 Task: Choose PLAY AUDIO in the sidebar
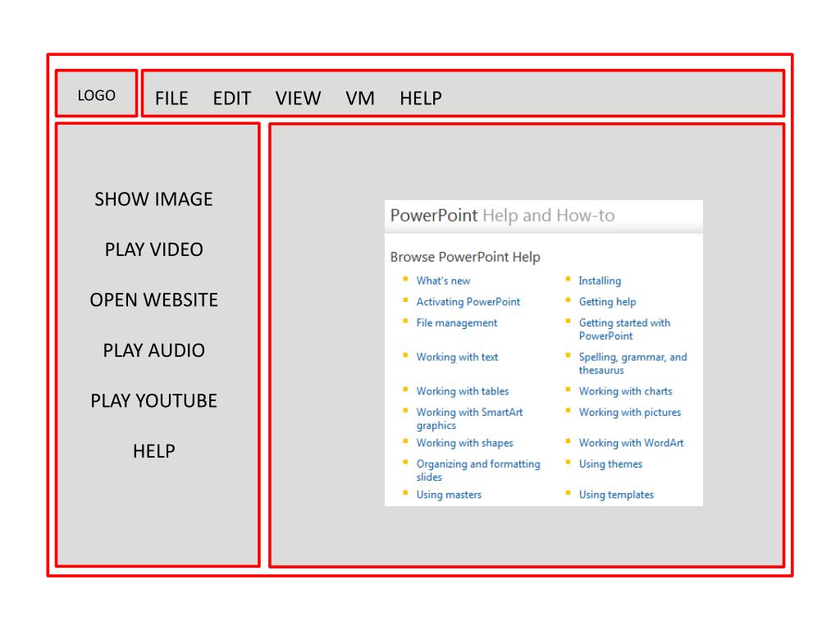pyautogui.click(x=153, y=350)
